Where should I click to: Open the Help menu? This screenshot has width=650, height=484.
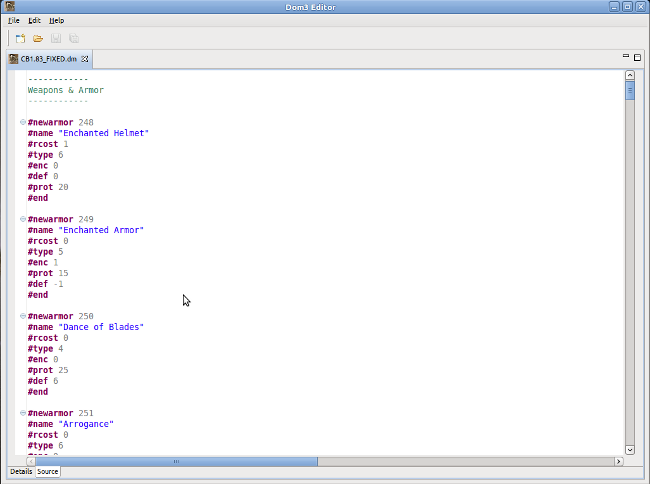point(57,20)
